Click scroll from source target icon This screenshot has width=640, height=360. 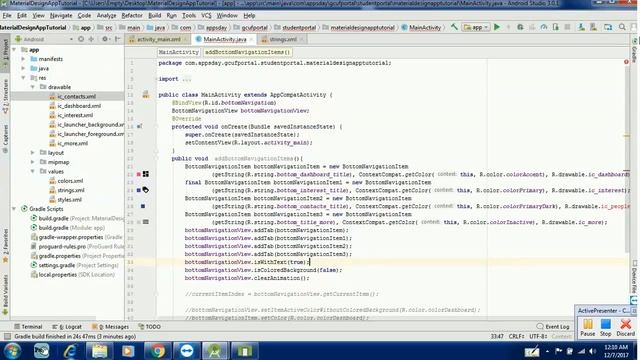click(x=81, y=39)
